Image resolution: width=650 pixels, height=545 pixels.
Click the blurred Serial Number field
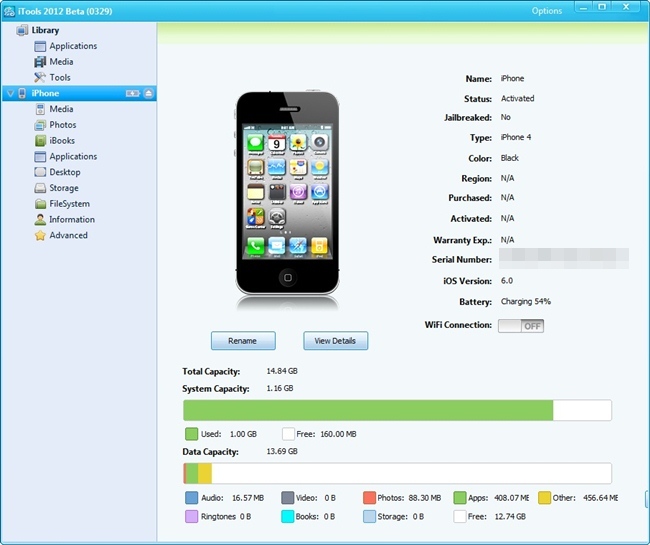564,259
